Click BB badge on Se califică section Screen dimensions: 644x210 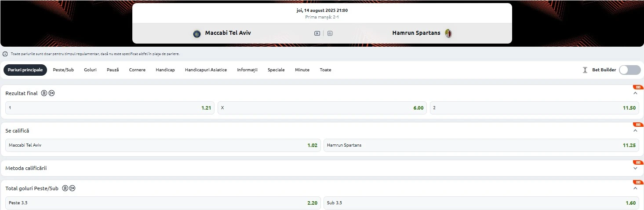pos(638,125)
